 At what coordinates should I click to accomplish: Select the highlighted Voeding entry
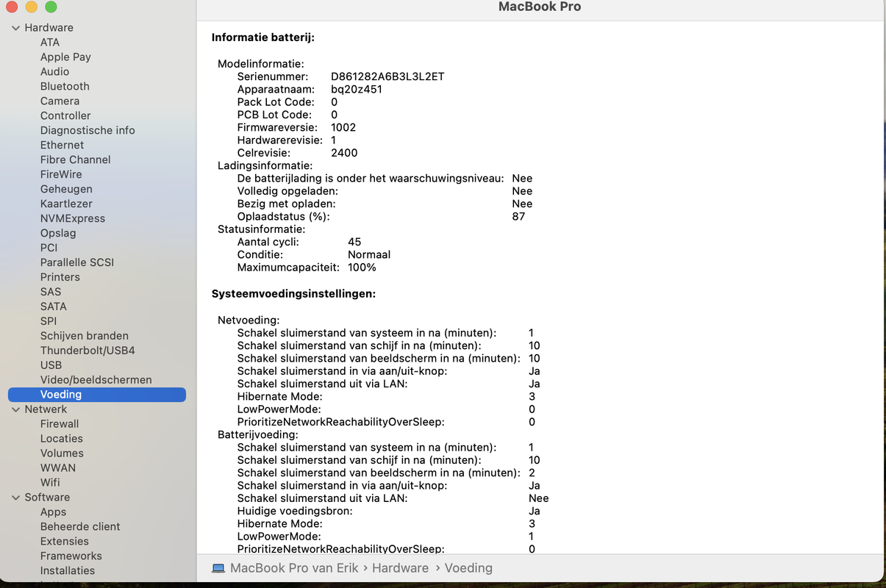(x=97, y=395)
